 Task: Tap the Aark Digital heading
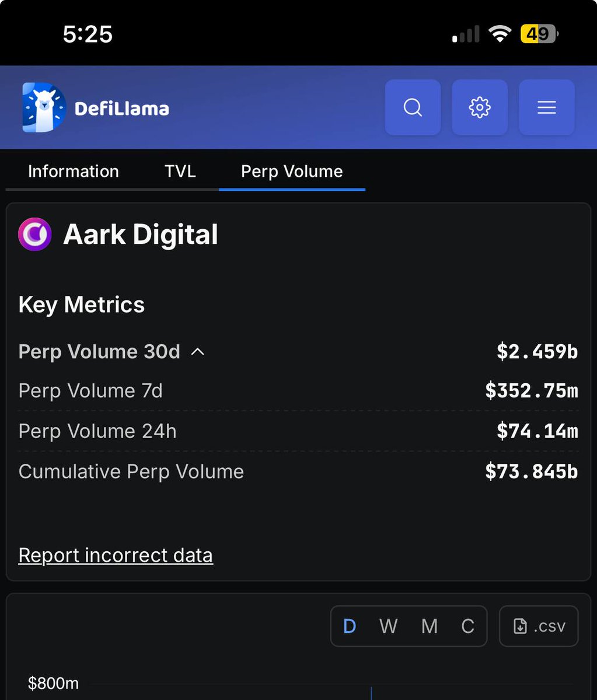(141, 235)
